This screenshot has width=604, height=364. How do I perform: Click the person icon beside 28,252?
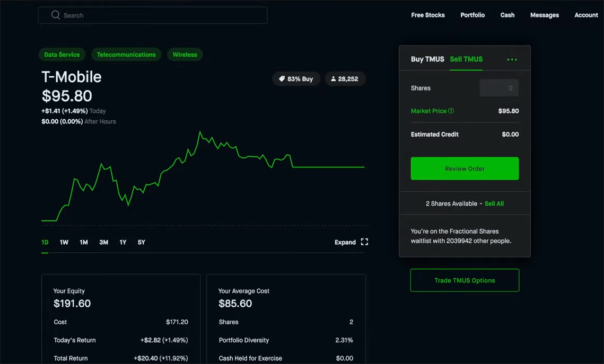pyautogui.click(x=333, y=79)
